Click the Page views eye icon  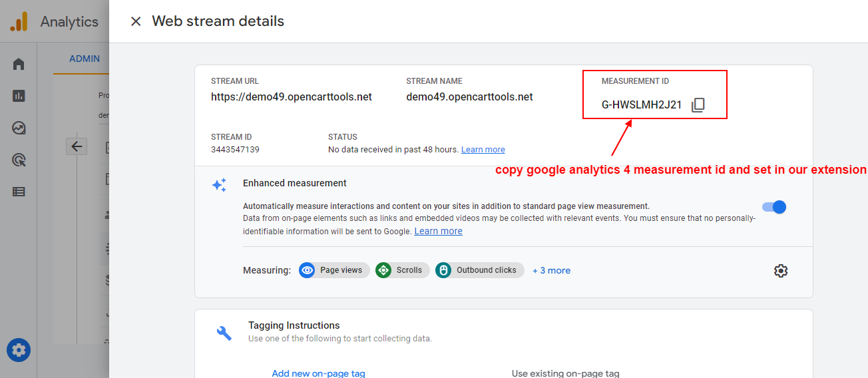click(x=307, y=270)
